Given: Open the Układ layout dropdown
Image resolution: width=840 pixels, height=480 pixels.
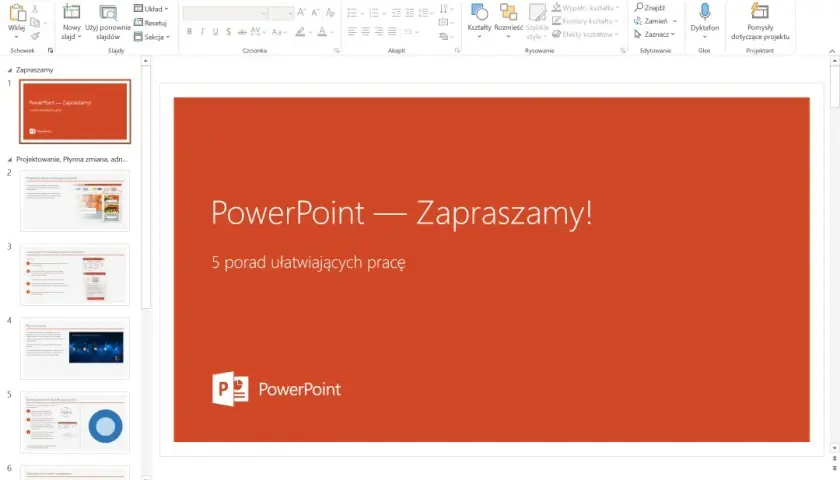Looking at the screenshot, I should 152,9.
